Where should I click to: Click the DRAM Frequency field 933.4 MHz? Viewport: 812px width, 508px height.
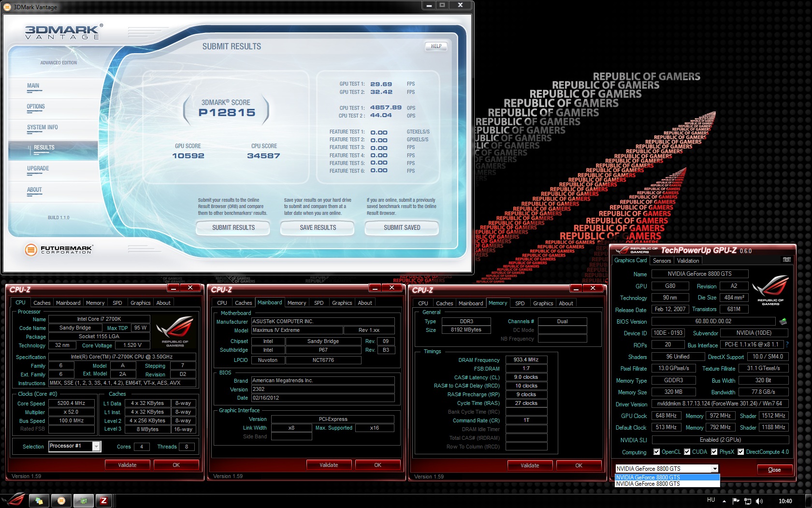(526, 359)
